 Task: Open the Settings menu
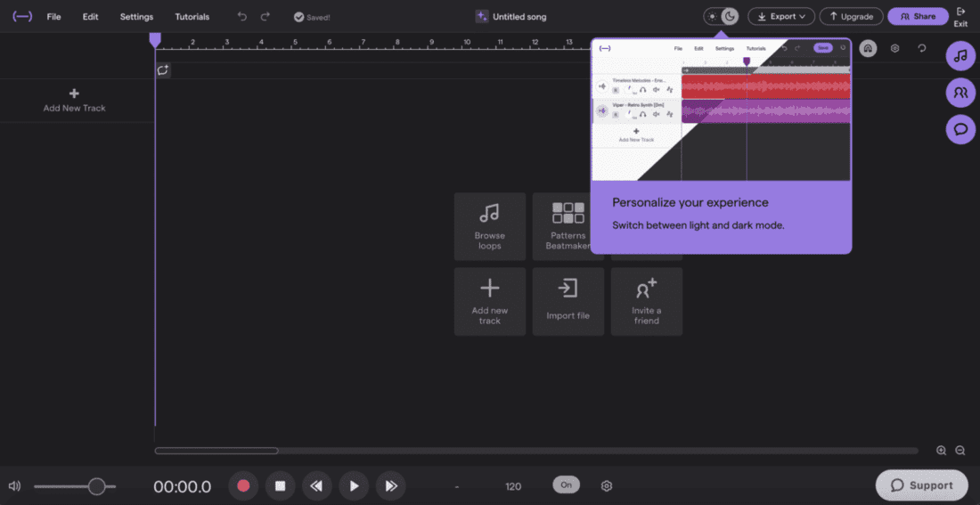click(136, 17)
